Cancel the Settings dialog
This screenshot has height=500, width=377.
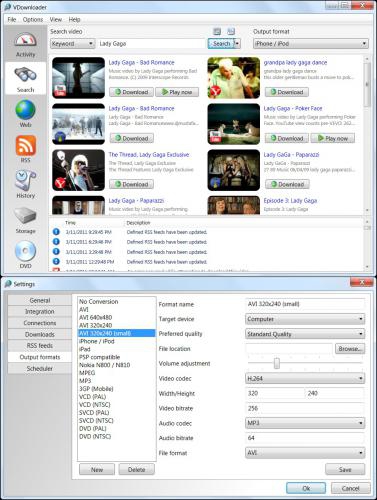click(x=351, y=488)
